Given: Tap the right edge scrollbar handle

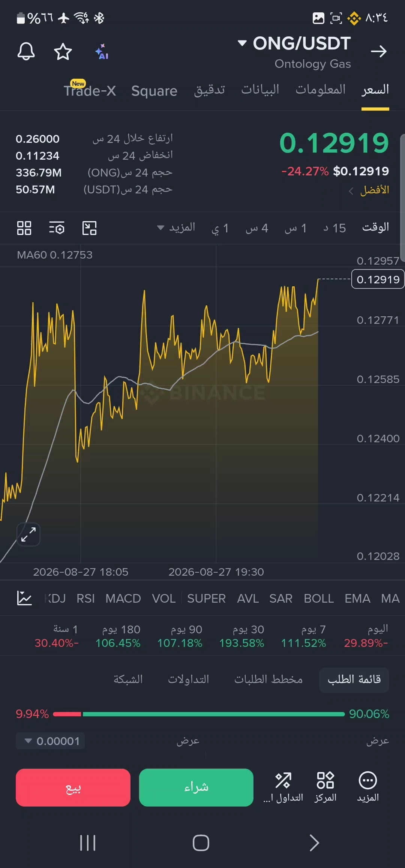Looking at the screenshot, I should [x=402, y=198].
